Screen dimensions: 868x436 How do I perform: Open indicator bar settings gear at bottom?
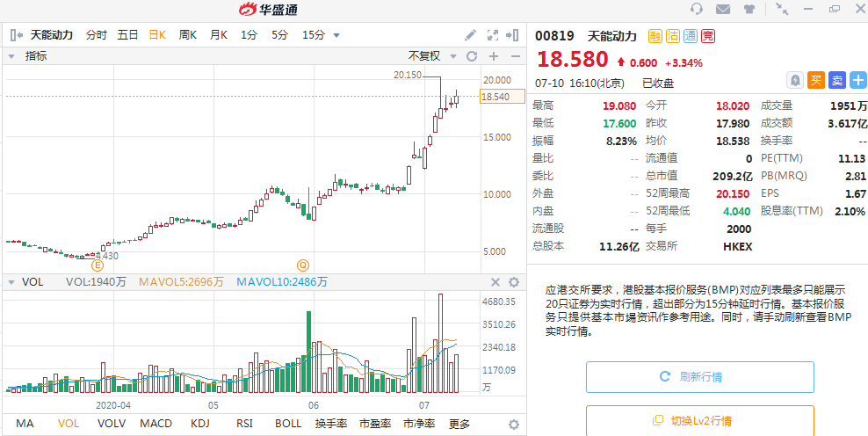tap(514, 425)
